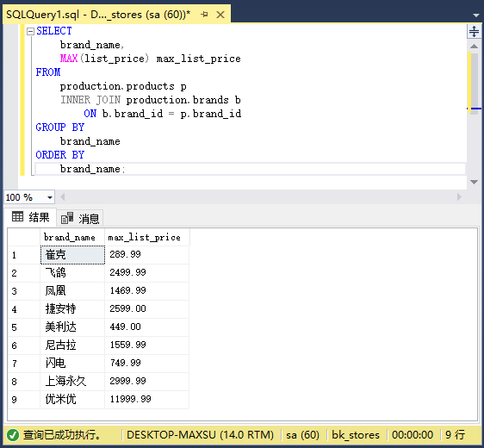Select the 闪电 brand cell
The image size is (484, 448).
72,363
